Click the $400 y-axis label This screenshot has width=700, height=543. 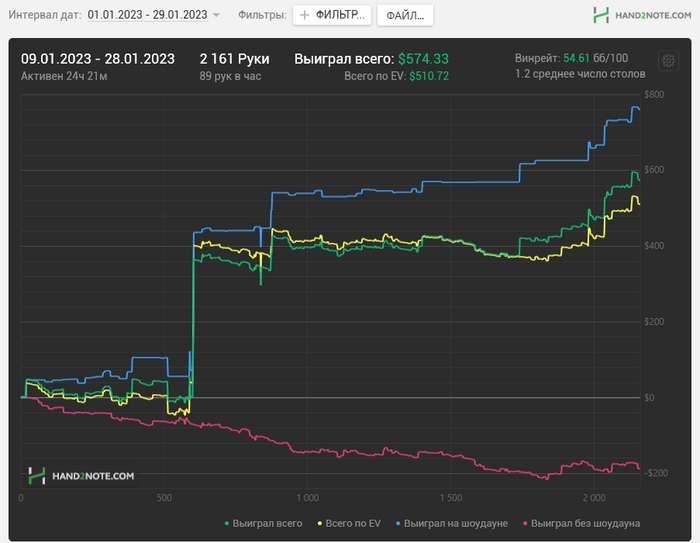654,246
